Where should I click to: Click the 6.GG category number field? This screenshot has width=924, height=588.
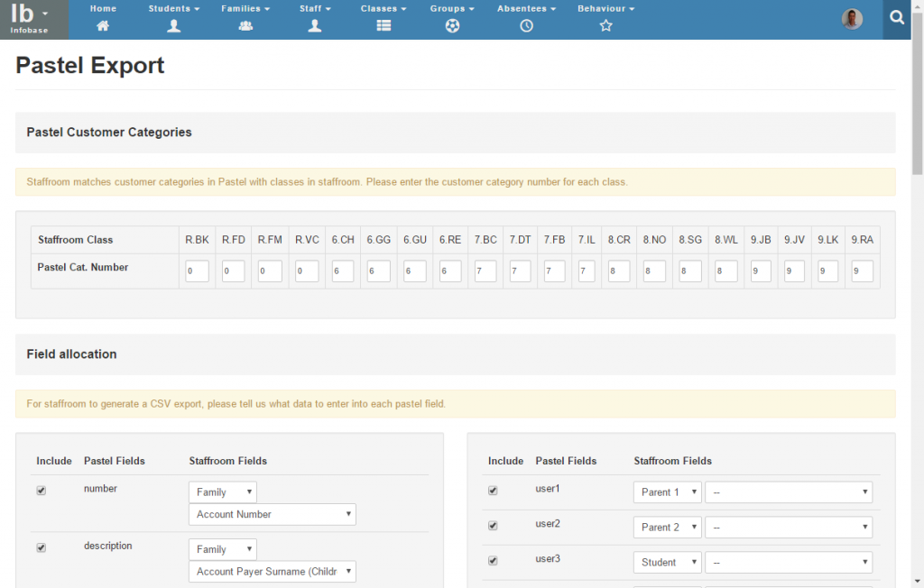coord(378,271)
